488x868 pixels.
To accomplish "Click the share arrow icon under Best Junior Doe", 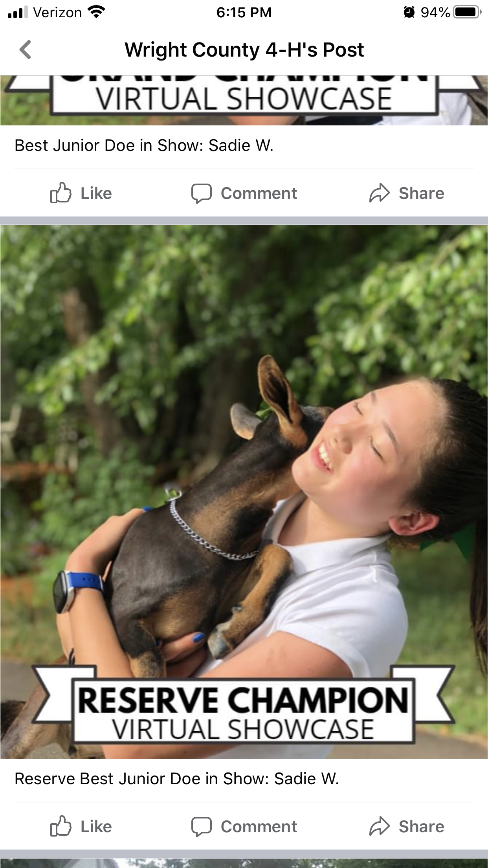I will [x=380, y=193].
